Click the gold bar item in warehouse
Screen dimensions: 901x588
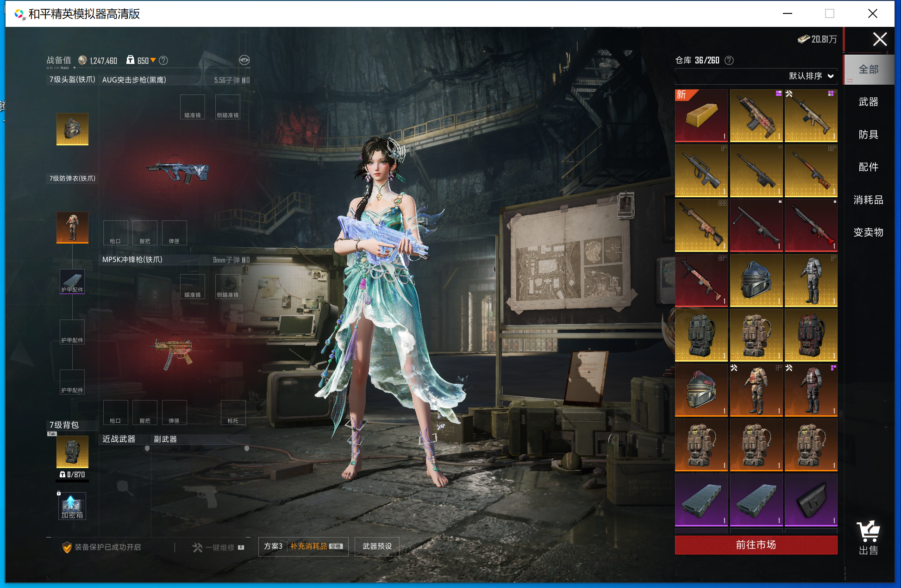tap(701, 115)
